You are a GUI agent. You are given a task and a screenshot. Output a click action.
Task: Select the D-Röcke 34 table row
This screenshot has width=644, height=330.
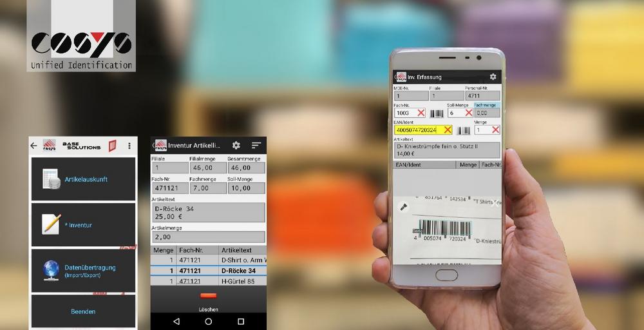click(x=208, y=271)
